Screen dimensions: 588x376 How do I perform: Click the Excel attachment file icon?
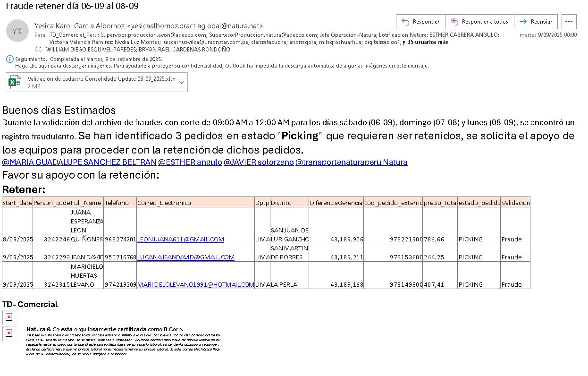(16, 82)
